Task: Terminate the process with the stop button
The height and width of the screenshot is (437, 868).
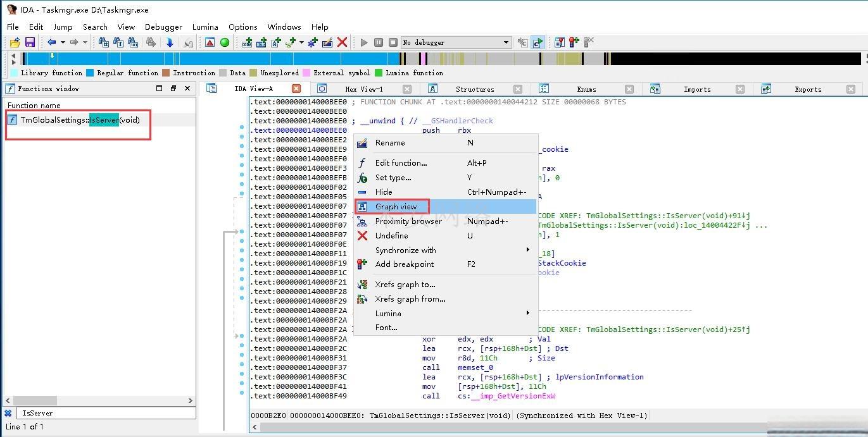Action: click(x=393, y=42)
